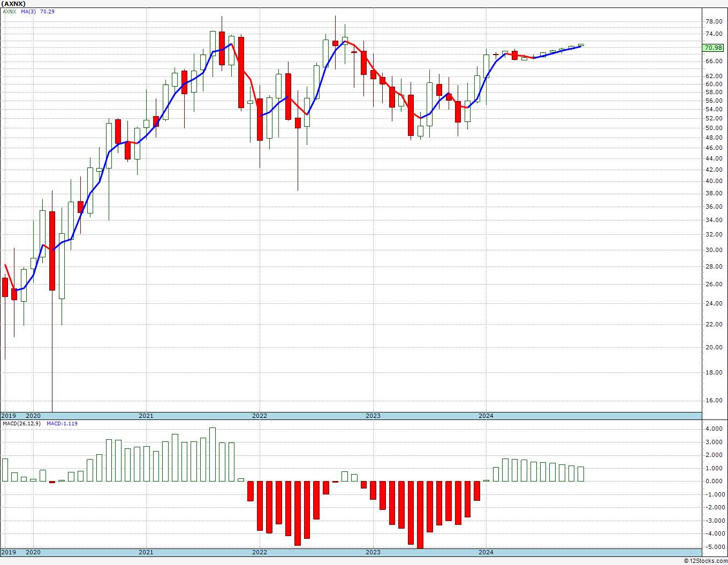
Task: Choose the "54.00" price axis label
Action: pyautogui.click(x=714, y=109)
